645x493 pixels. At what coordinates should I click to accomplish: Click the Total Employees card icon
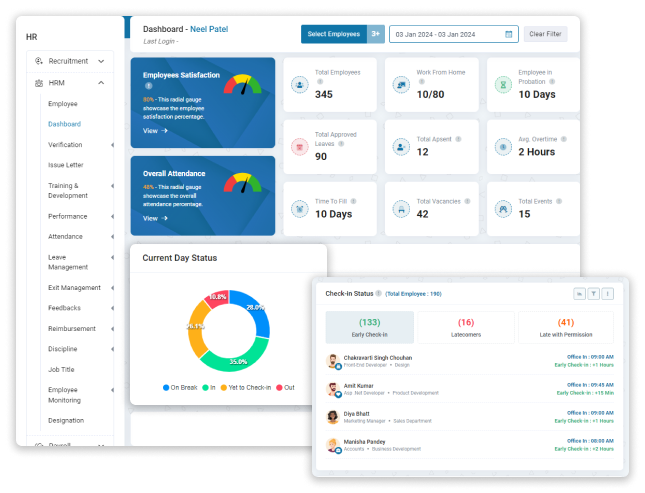pos(299,85)
